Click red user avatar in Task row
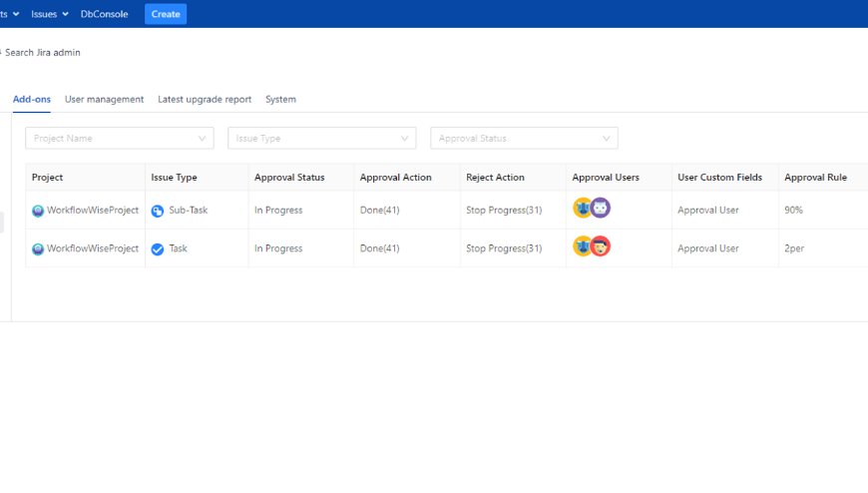 point(601,246)
